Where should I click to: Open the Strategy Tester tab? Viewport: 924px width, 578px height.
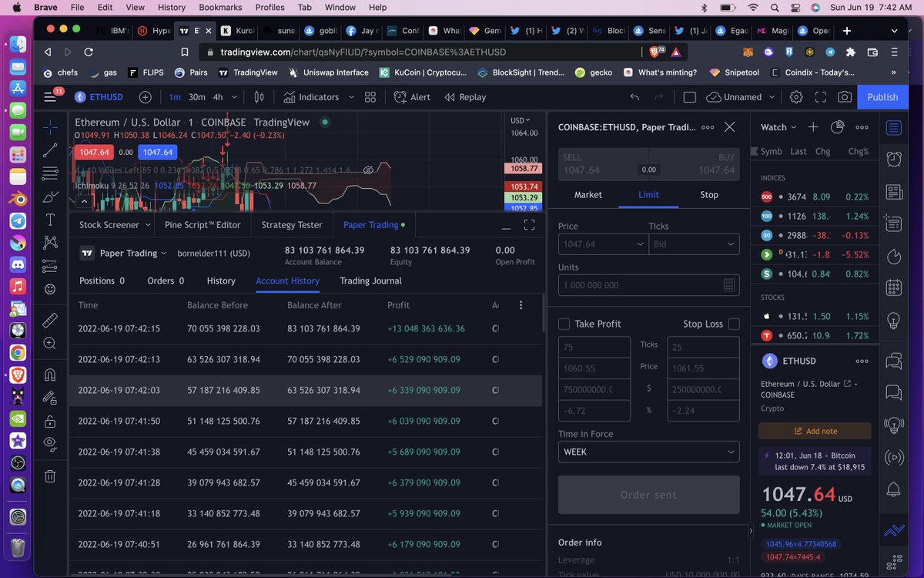click(292, 225)
